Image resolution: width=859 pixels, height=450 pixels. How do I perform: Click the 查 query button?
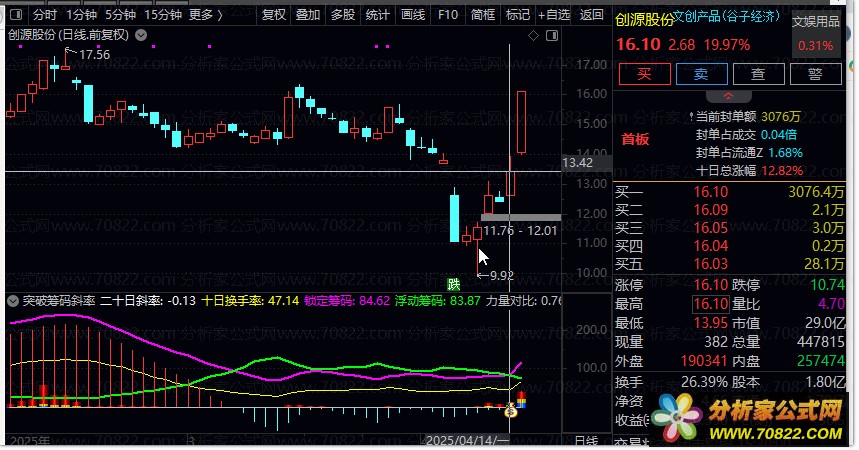(758, 74)
